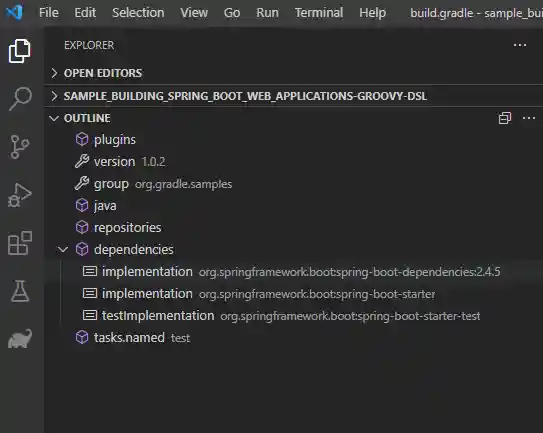The image size is (543, 433).
Task: Select java in the outline
Action: click(293, 205)
